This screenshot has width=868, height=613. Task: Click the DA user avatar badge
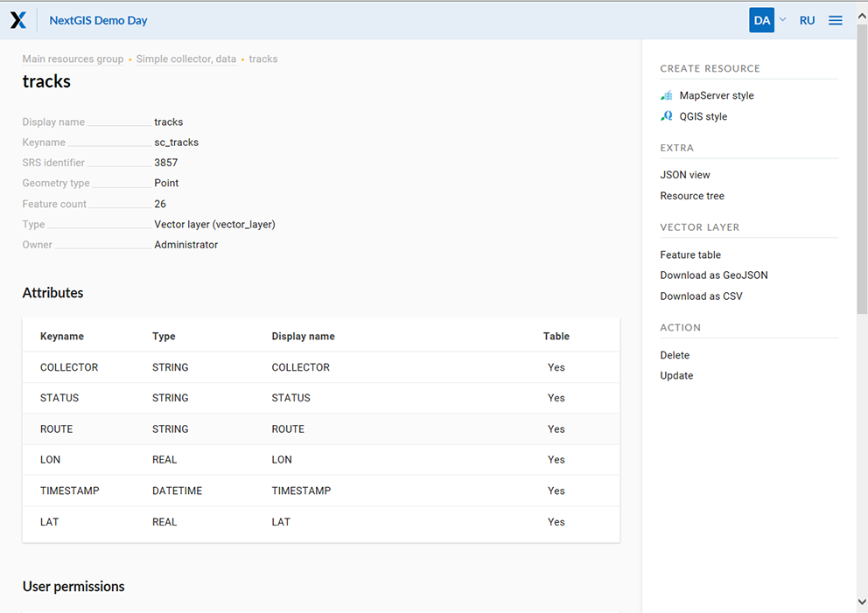[762, 19]
